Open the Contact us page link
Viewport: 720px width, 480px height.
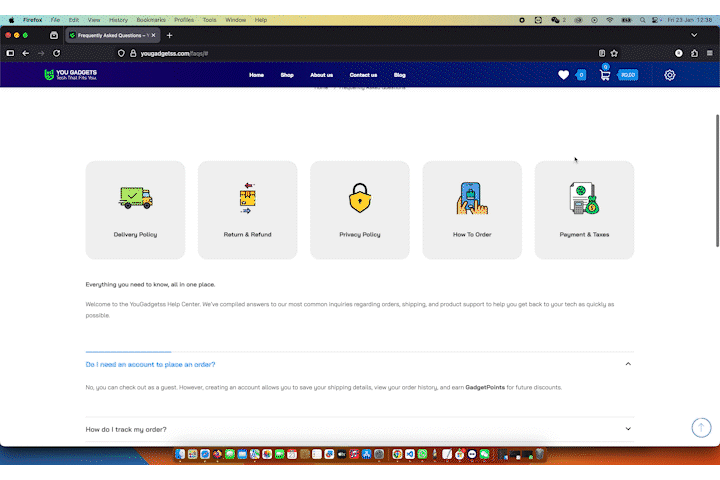pos(363,75)
